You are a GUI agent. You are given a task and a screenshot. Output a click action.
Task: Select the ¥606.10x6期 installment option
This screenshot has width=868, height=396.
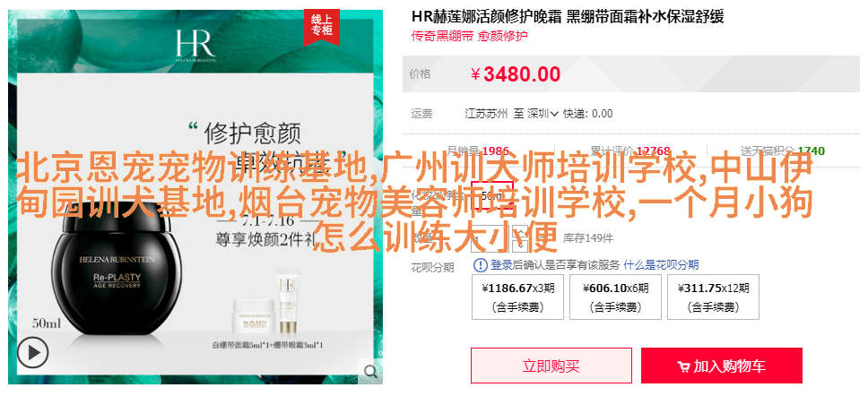click(615, 297)
